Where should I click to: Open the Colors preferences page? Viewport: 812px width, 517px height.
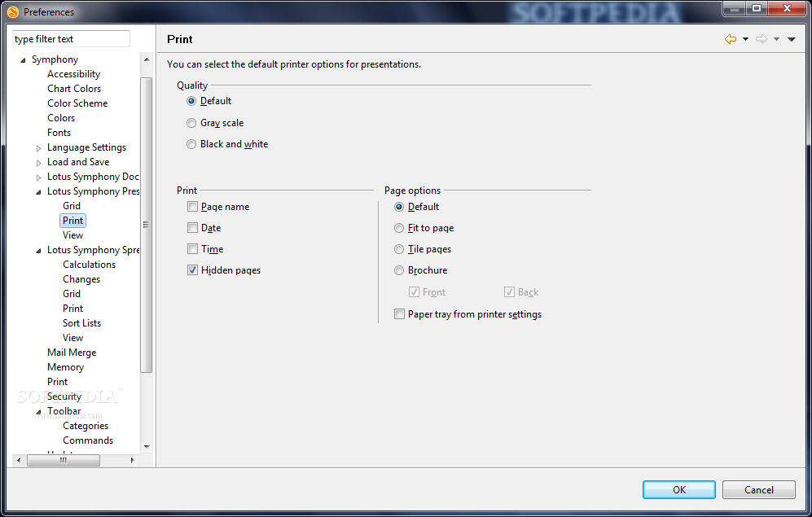(x=61, y=118)
